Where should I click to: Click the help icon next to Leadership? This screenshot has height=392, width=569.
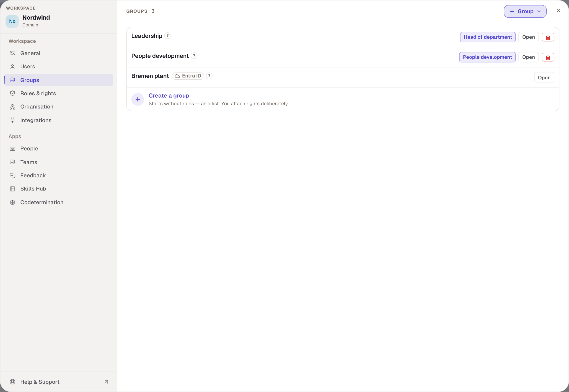[168, 36]
